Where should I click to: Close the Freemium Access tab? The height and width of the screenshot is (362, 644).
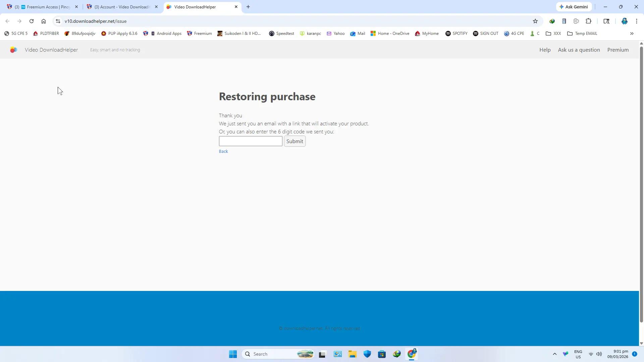pyautogui.click(x=76, y=7)
